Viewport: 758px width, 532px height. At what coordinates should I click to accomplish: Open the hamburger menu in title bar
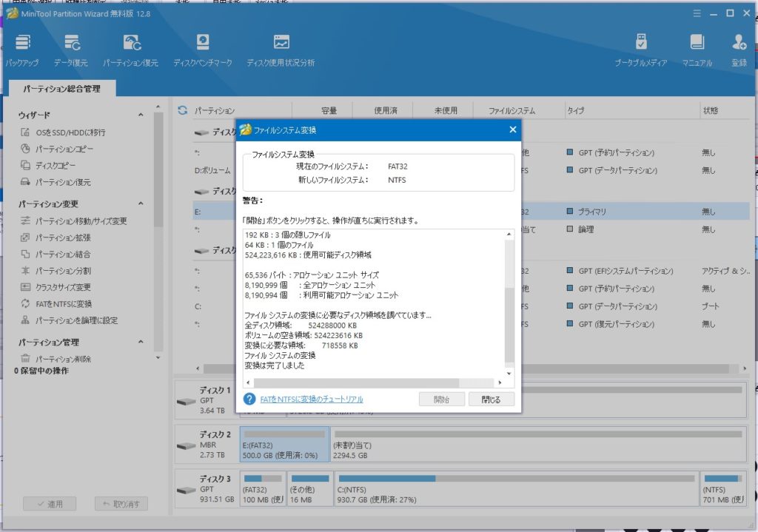click(696, 13)
